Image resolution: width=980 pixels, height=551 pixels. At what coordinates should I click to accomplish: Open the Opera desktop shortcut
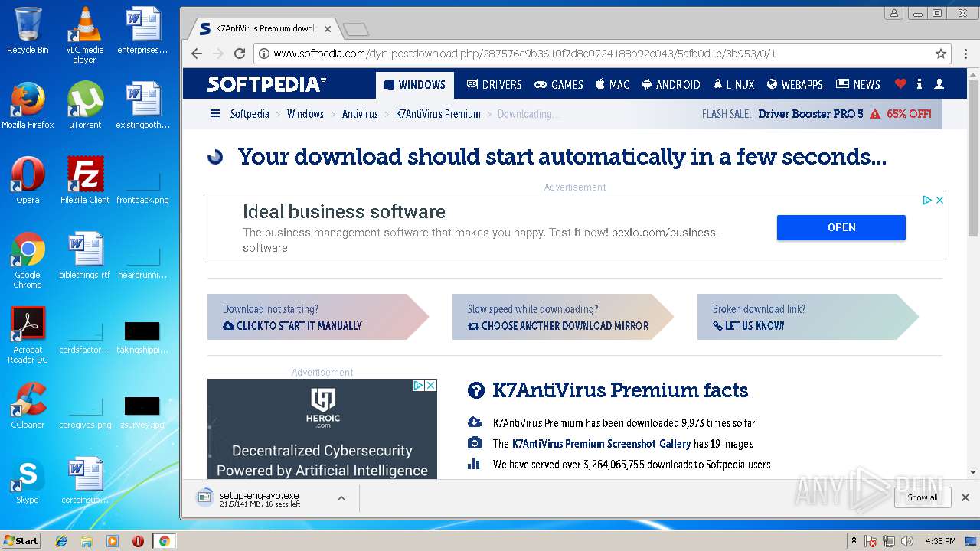[x=28, y=181]
